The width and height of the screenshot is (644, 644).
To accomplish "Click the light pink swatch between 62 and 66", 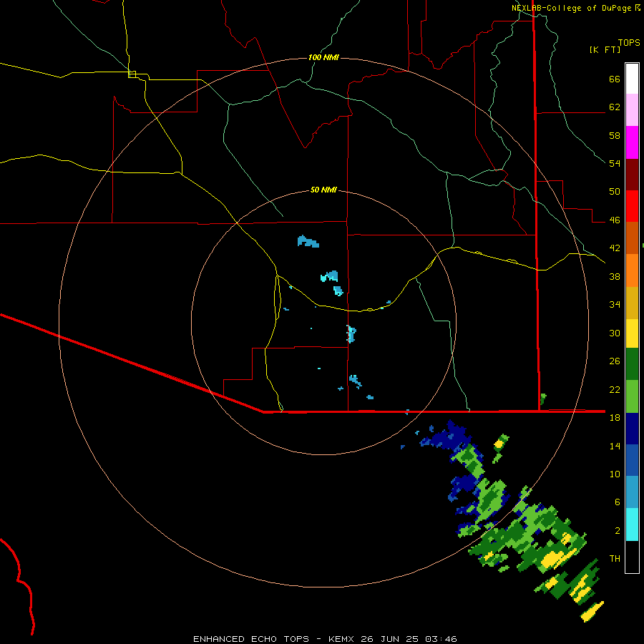I will click(632, 110).
